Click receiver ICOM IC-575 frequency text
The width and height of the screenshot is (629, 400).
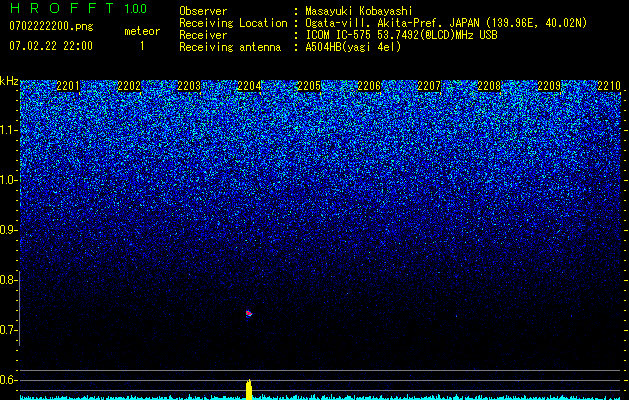point(401,35)
